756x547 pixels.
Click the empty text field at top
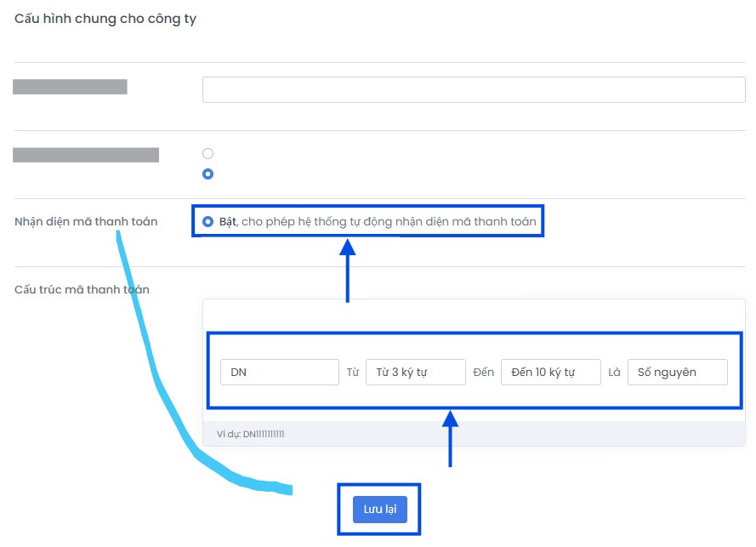coord(473,89)
